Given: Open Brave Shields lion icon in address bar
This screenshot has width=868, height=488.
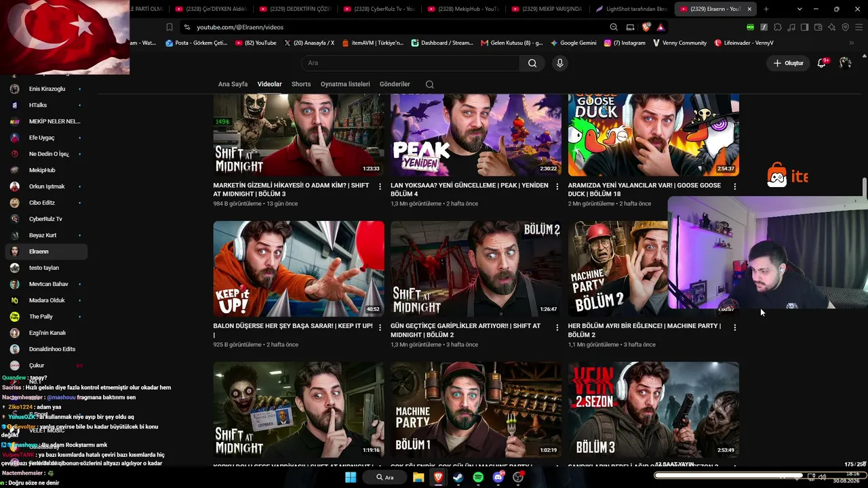Looking at the screenshot, I should pos(647,27).
